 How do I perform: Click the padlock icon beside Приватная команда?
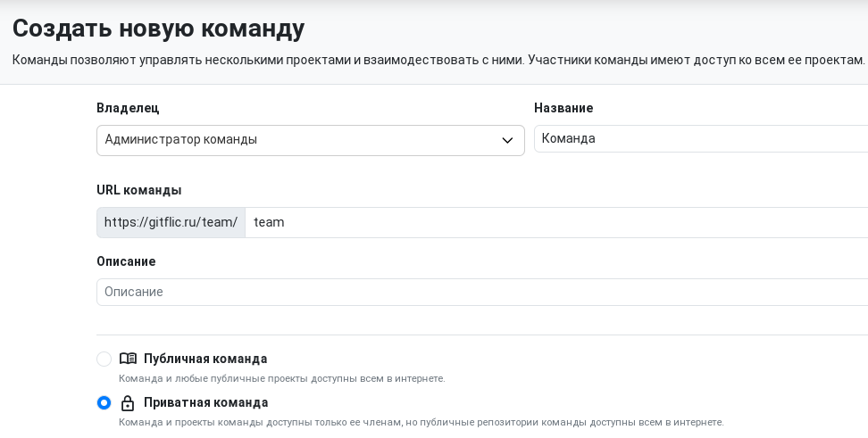click(x=128, y=402)
